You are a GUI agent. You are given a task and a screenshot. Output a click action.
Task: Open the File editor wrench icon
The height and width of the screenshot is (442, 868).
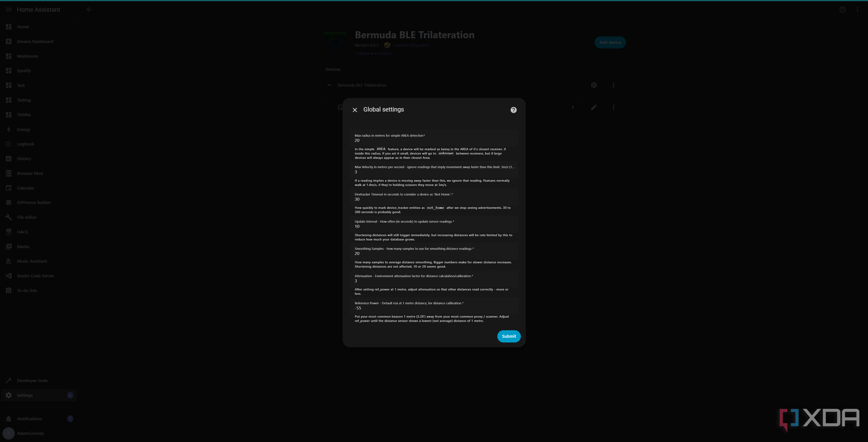[9, 217]
